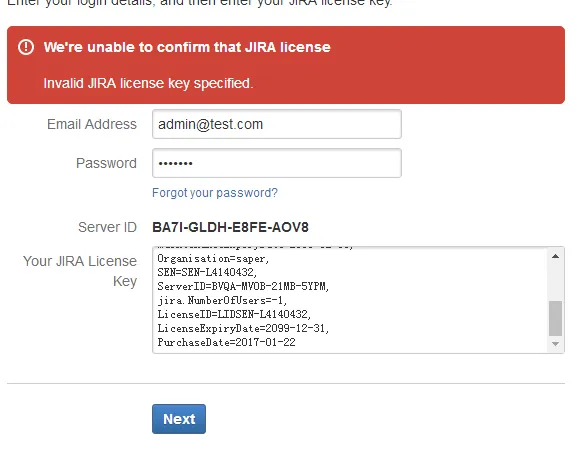Click the Email Address label

92,124
